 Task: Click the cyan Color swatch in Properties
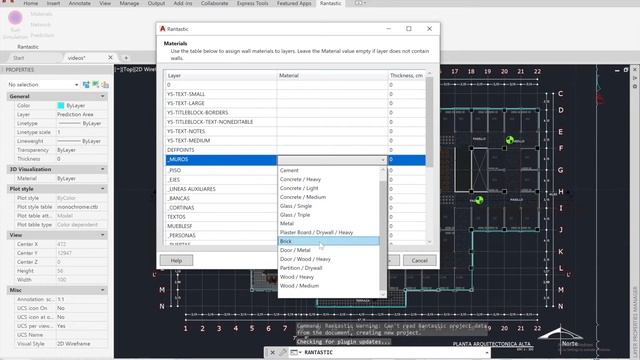pyautogui.click(x=61, y=105)
